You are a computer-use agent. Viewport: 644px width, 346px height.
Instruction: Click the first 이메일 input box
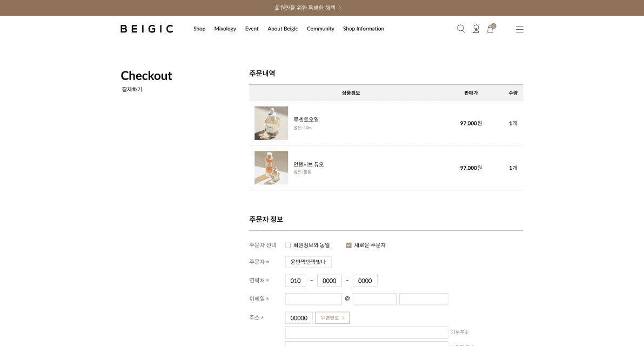pos(313,298)
